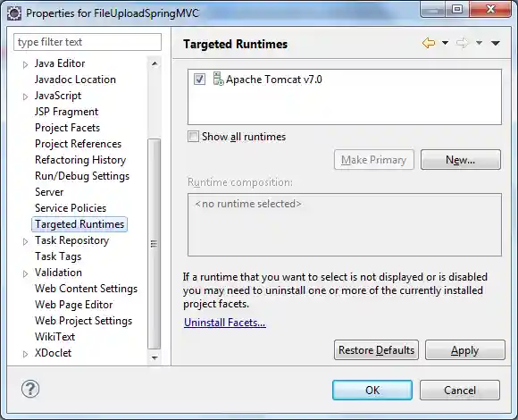Open Web Content Settings page
This screenshot has width=518, height=420.
coord(87,289)
